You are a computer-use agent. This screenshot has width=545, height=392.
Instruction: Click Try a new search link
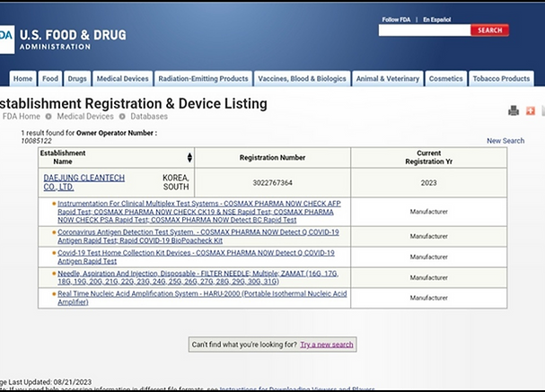click(x=327, y=344)
